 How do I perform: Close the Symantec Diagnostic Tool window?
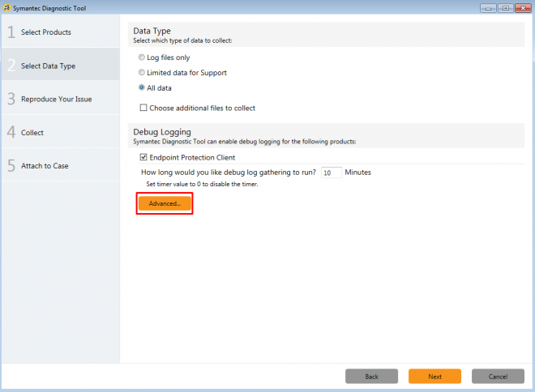[x=523, y=8]
